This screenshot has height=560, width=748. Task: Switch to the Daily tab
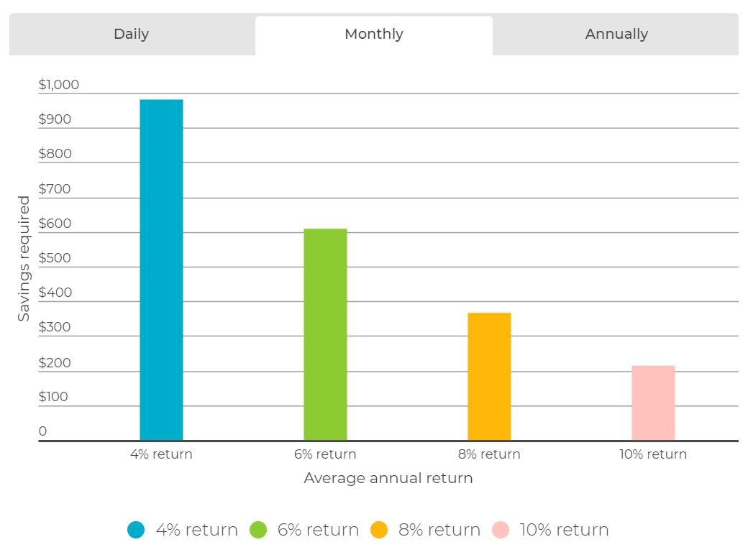tap(132, 35)
